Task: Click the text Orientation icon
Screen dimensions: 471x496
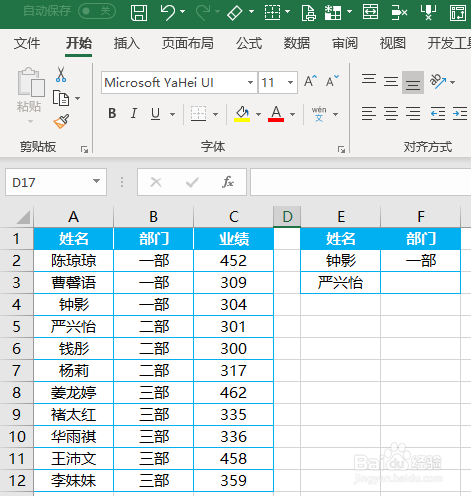Action: [x=438, y=81]
